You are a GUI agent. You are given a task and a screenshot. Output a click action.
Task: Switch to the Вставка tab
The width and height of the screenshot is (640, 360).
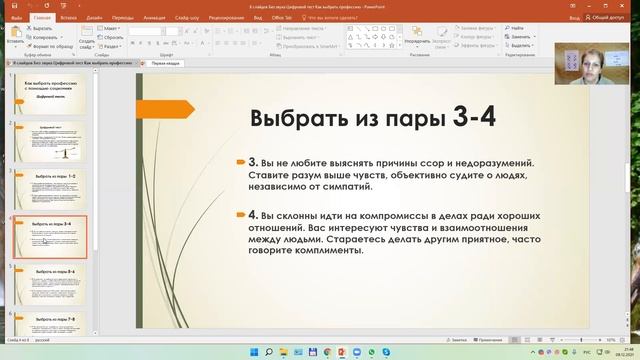[68, 18]
